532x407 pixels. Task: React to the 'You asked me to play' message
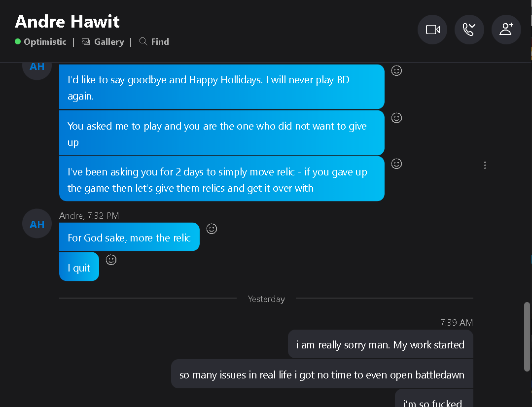pyautogui.click(x=396, y=118)
